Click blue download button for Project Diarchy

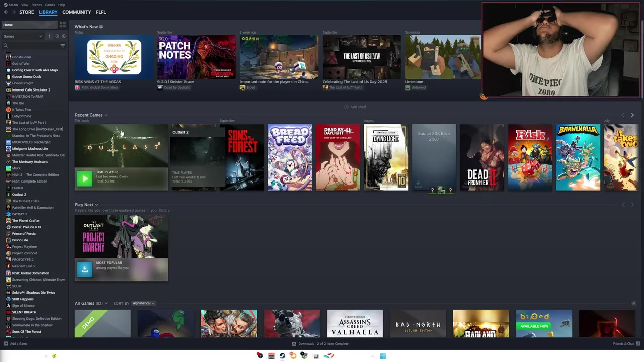pyautogui.click(x=85, y=268)
